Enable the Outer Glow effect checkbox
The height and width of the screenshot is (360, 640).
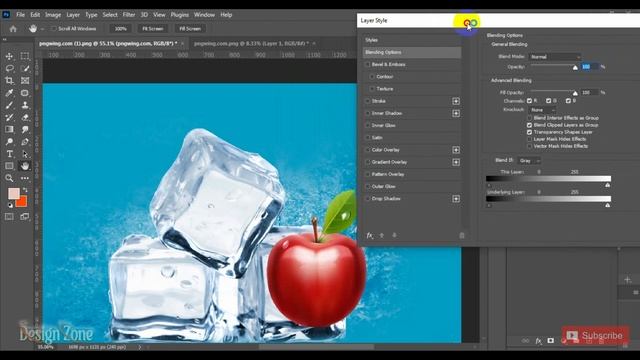tap(367, 187)
